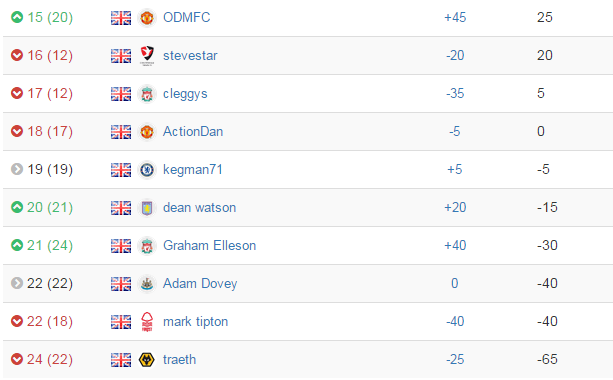Open Graham Elleson's profile link
Image resolution: width=613 pixels, height=380 pixels.
[x=210, y=246]
